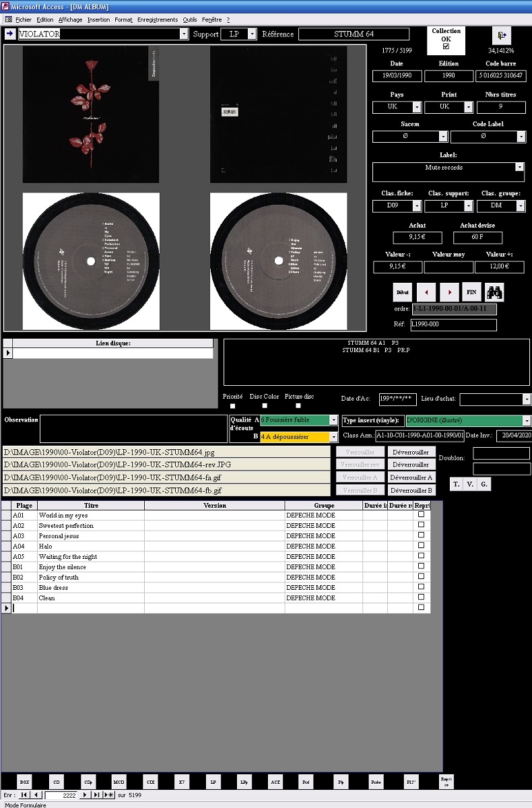
Task: Click last record button in Enr bar
Action: click(96, 795)
